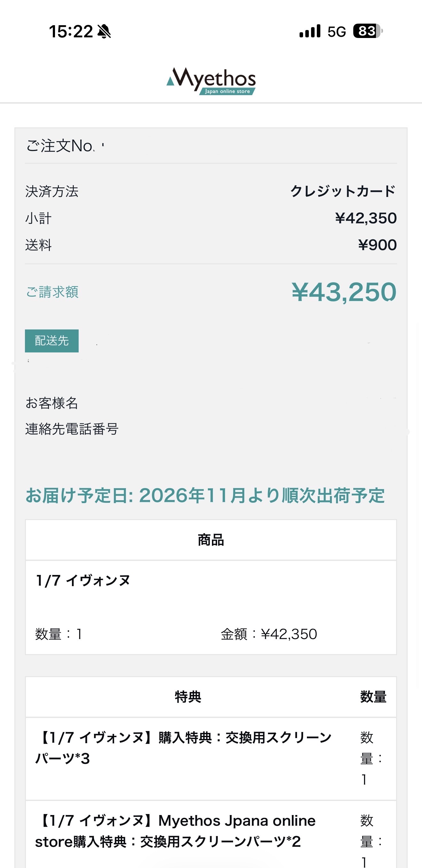Tap the 小計 subtotal ¥42,350 value
Image resolution: width=422 pixels, height=868 pixels.
tap(366, 218)
